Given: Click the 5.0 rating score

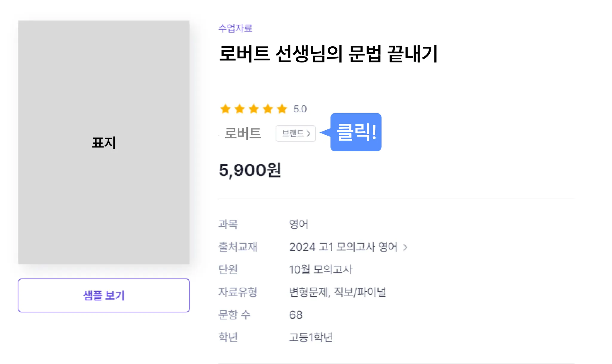Looking at the screenshot, I should [300, 109].
